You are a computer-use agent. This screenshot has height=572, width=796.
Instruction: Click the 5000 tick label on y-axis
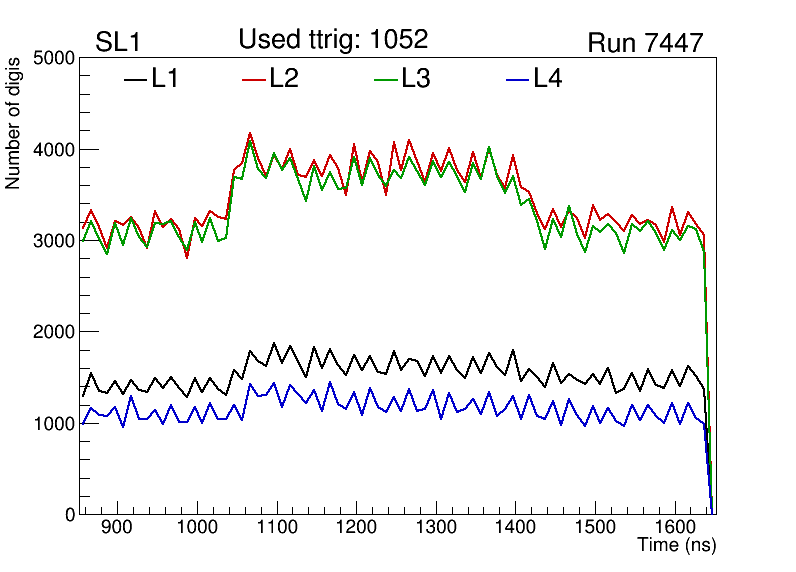54,58
